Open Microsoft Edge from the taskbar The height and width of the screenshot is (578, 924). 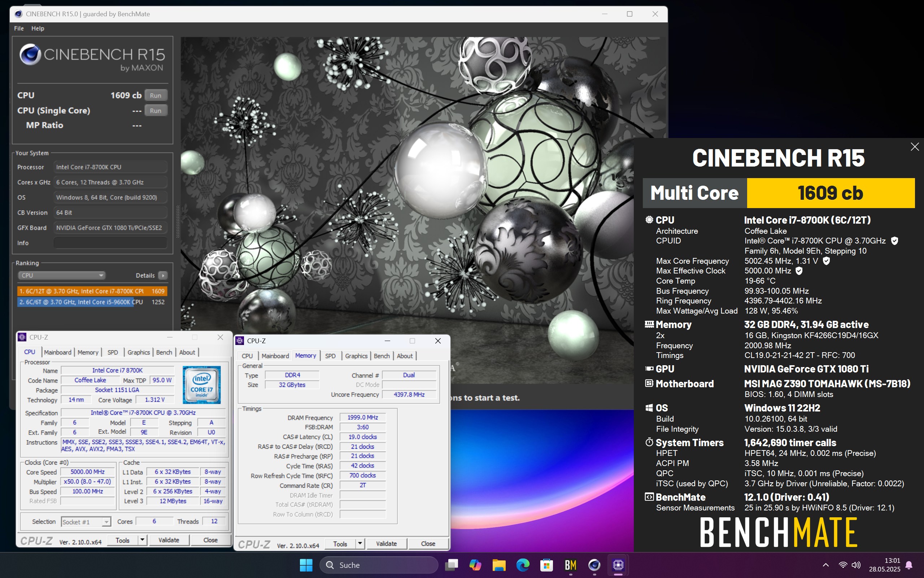pyautogui.click(x=523, y=565)
